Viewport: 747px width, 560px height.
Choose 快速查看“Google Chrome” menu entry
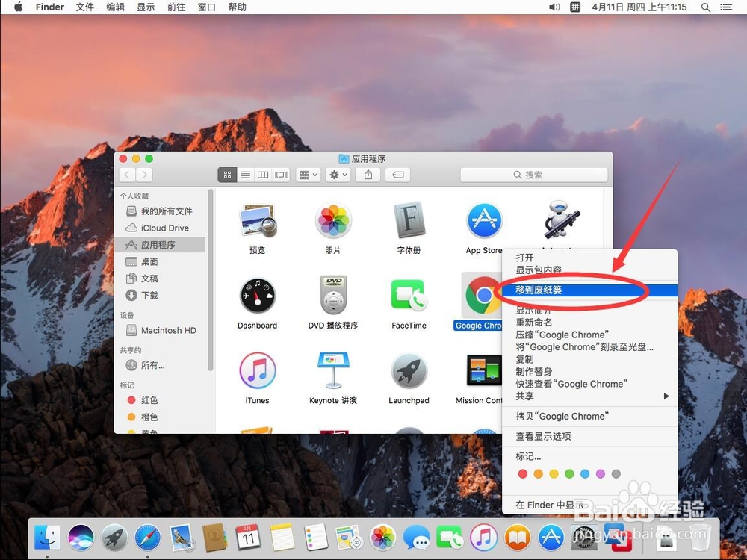590,384
